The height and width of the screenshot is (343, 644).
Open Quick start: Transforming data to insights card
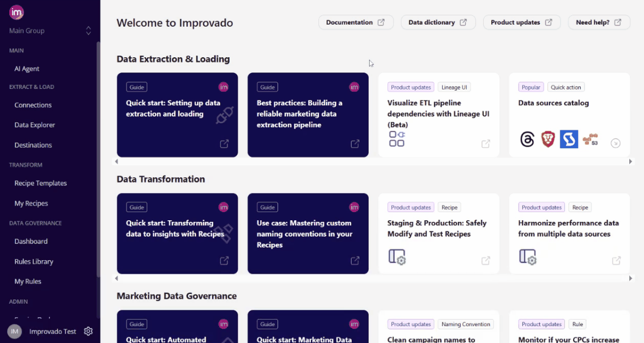point(177,233)
